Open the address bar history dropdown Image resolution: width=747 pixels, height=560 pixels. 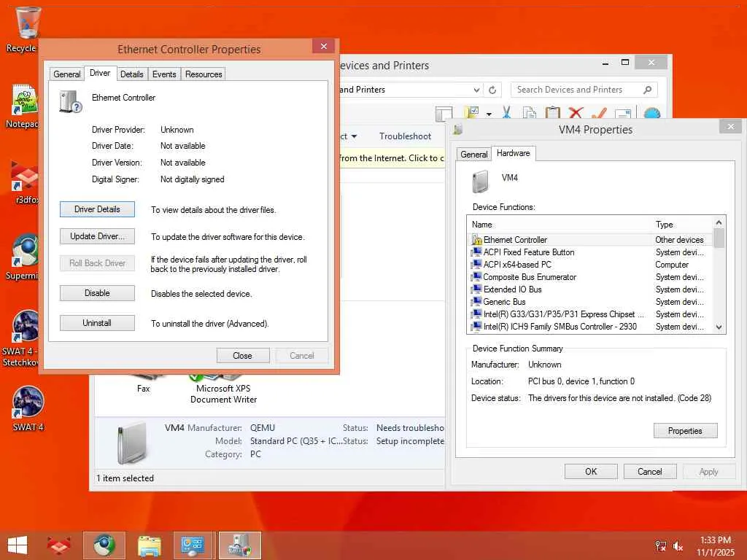(x=476, y=90)
